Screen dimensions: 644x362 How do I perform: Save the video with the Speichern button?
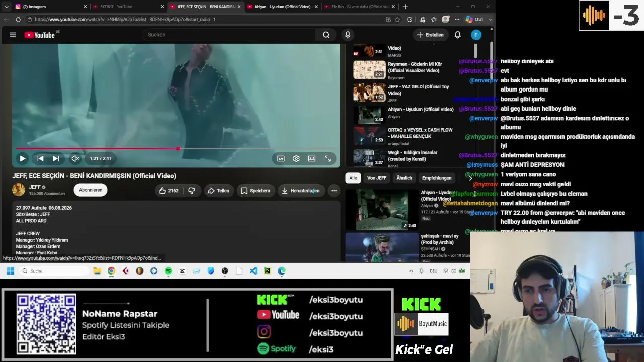tap(256, 191)
